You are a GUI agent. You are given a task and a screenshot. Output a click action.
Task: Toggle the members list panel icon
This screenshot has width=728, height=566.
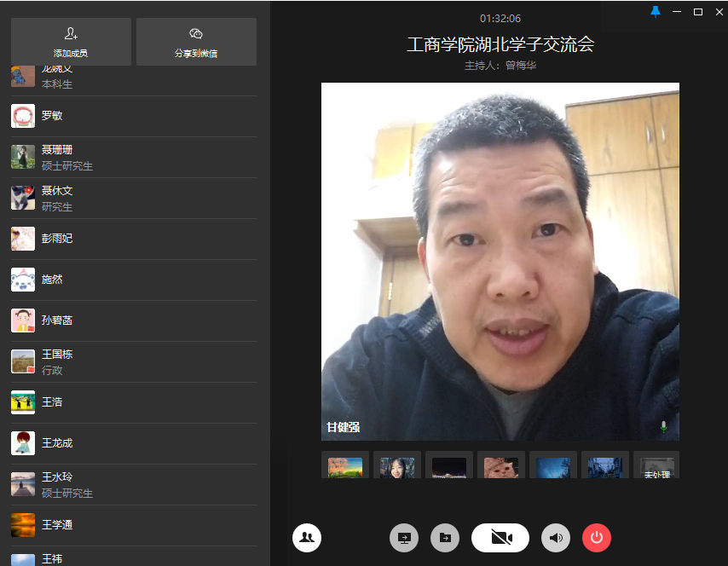tap(307, 538)
